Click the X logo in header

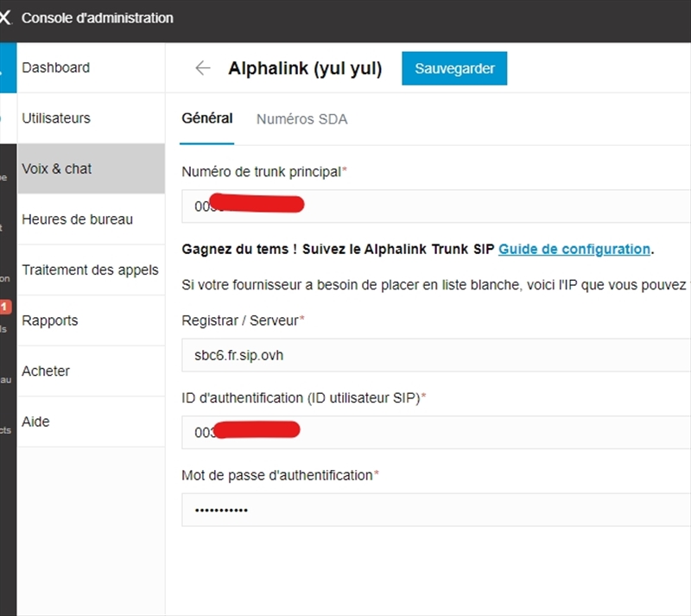(x=5, y=18)
